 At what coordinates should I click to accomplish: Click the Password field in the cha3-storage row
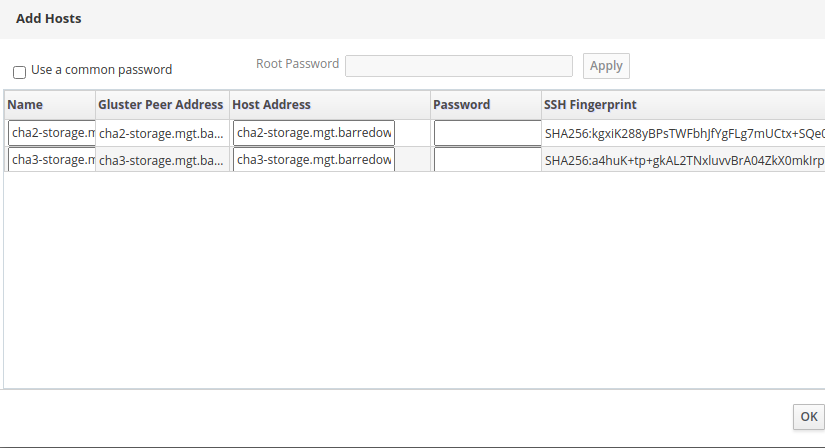(487, 160)
